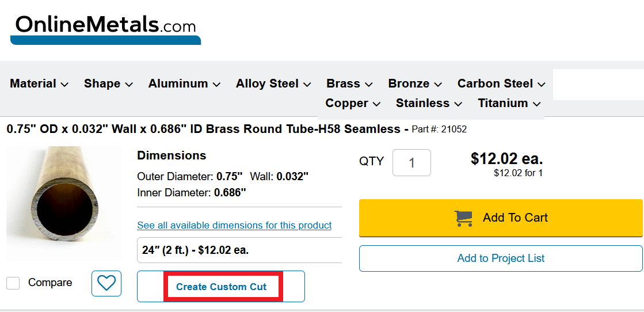This screenshot has height=312, width=644.
Task: Click the OnlineMetals.com logo
Action: pyautogui.click(x=105, y=29)
